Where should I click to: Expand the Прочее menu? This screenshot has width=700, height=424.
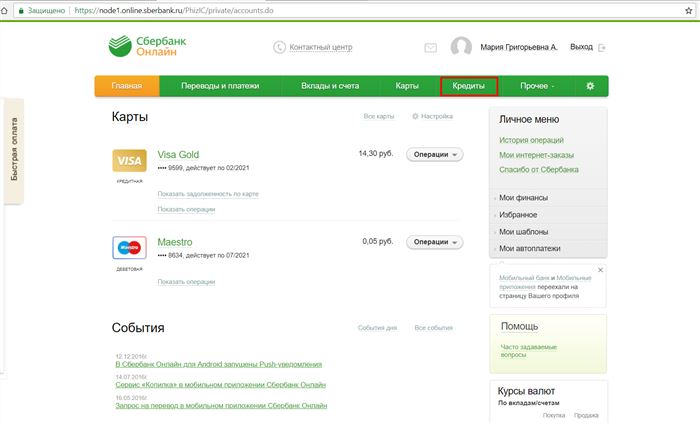click(x=537, y=86)
